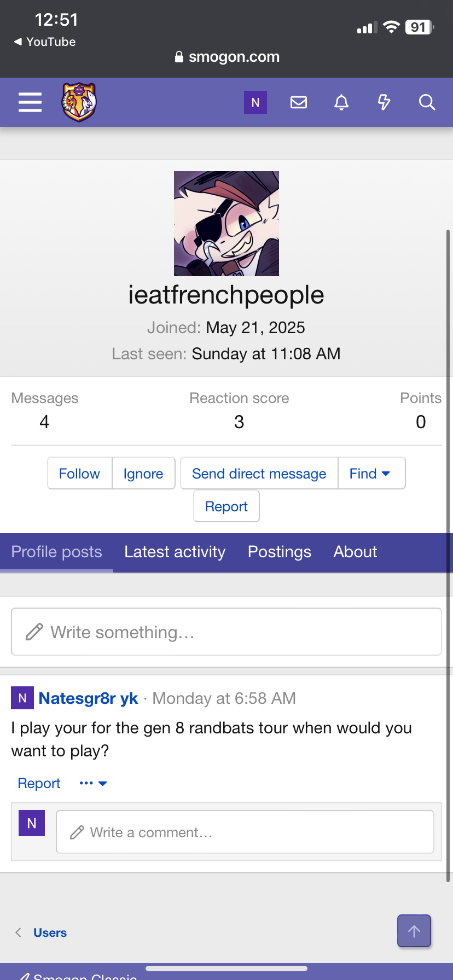453x980 pixels.
Task: Switch to the Postings tab
Action: pyautogui.click(x=280, y=552)
